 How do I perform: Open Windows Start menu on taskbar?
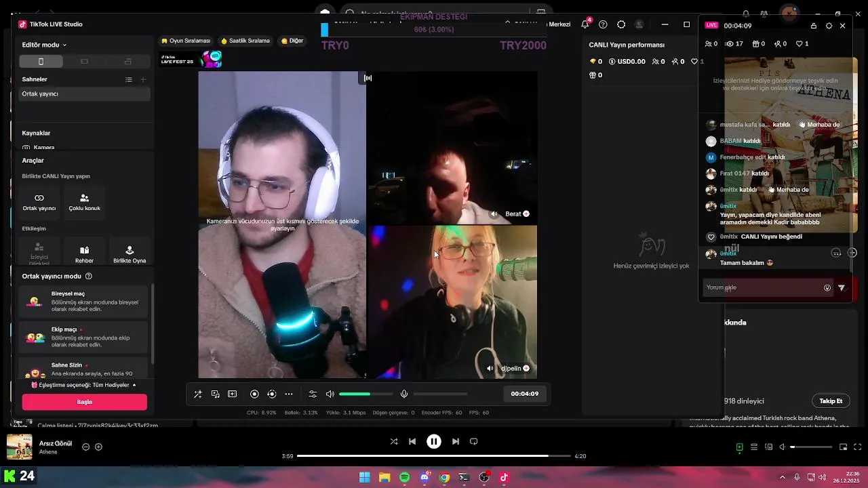pos(364,477)
